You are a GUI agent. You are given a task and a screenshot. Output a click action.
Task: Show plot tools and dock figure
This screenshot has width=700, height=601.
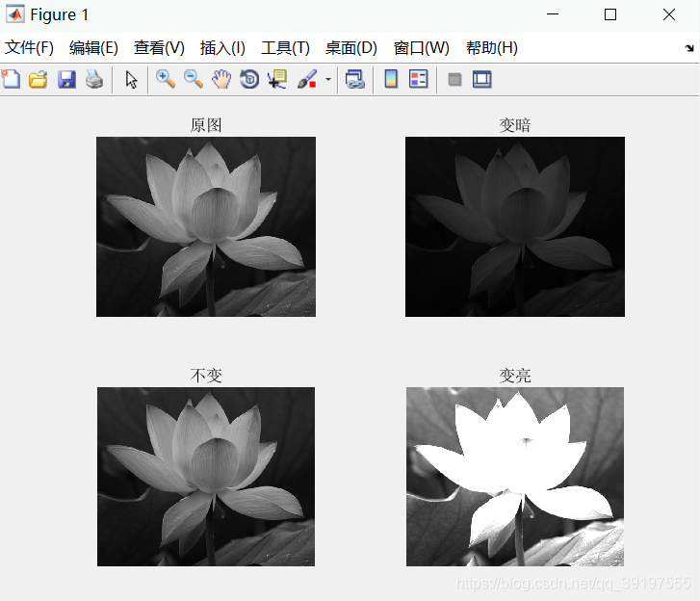(x=482, y=80)
